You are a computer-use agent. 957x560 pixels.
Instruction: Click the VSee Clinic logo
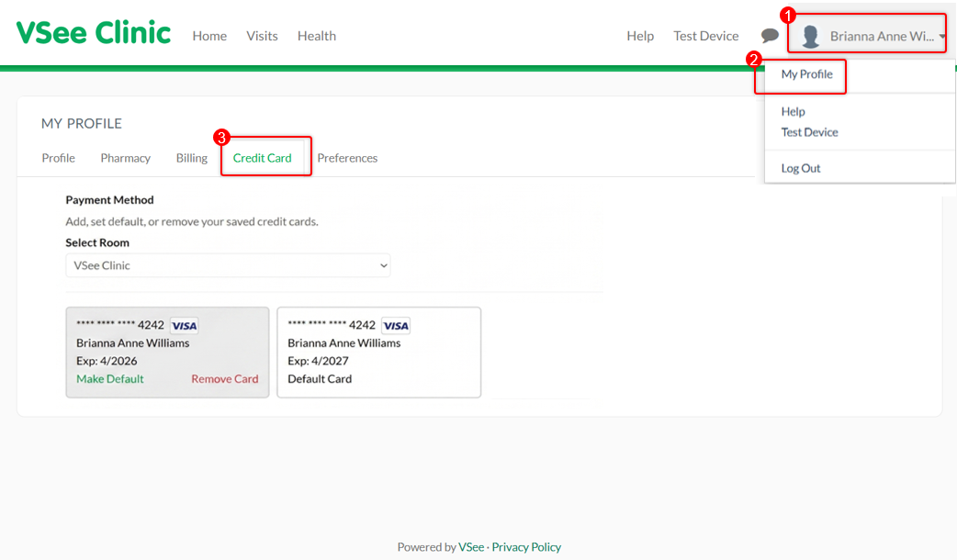point(94,34)
